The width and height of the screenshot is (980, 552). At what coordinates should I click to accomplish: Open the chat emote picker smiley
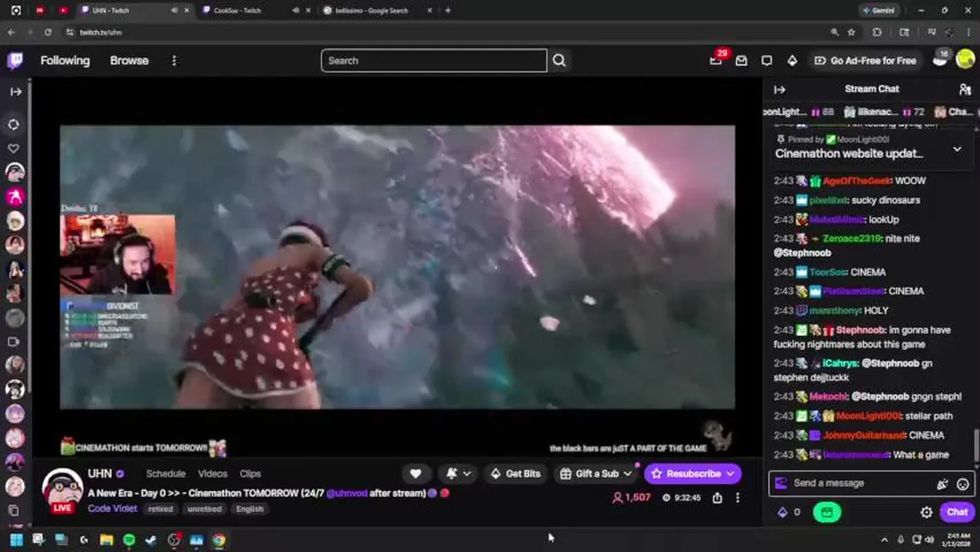pyautogui.click(x=962, y=484)
